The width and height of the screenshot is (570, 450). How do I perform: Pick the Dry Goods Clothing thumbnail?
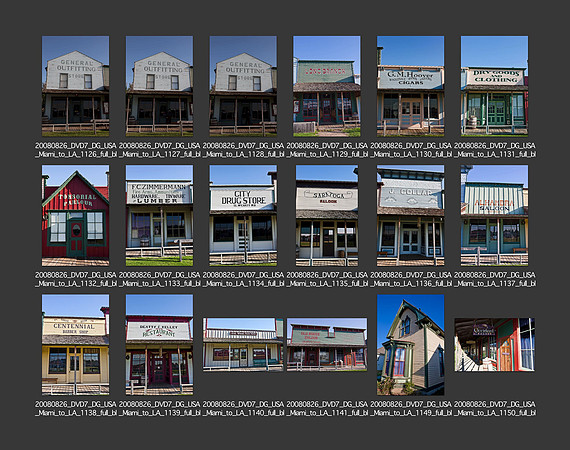pos(494,86)
